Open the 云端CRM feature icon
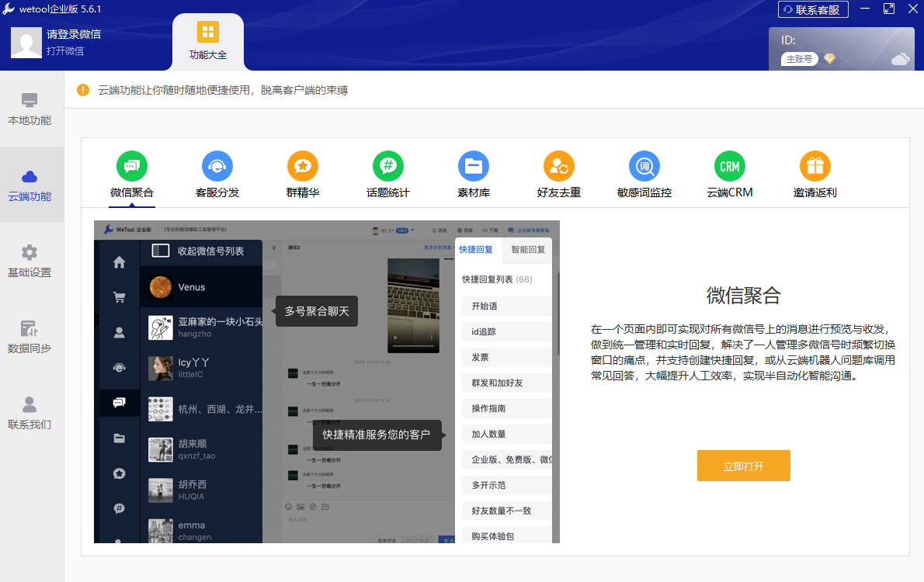The image size is (924, 582). click(x=730, y=166)
